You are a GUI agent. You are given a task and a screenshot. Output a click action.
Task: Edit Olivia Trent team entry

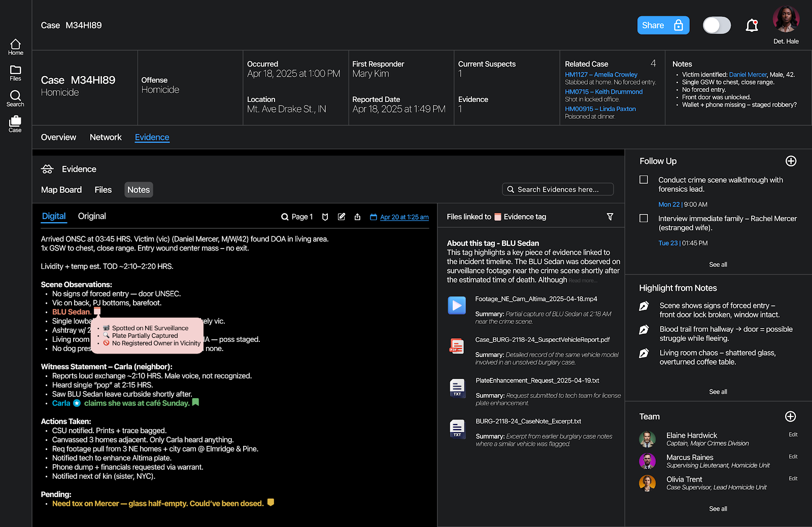point(793,479)
